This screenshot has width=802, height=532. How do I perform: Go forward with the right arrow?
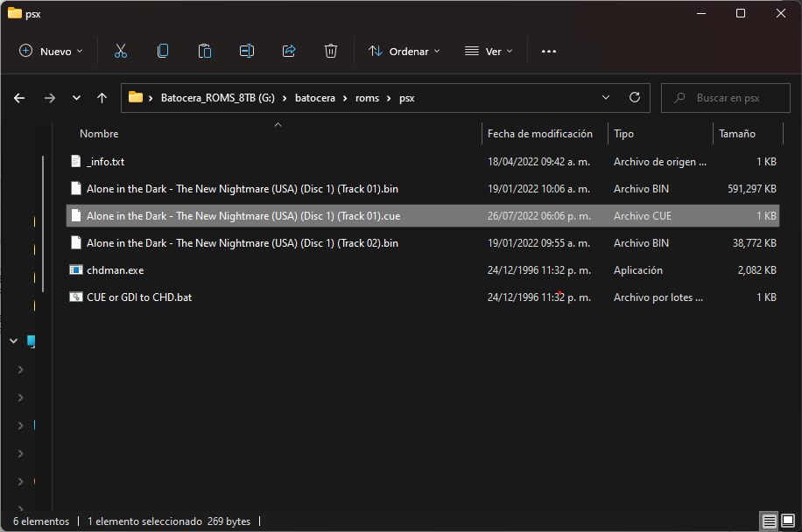(50, 98)
